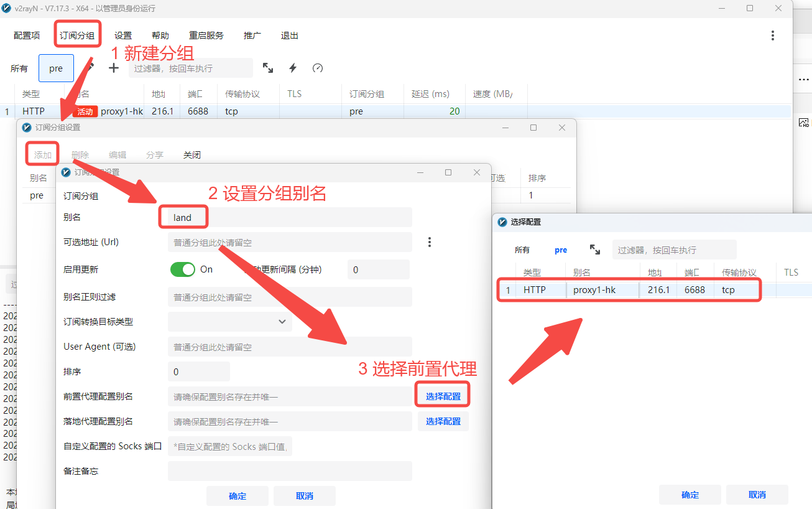Click the 落地代理配置别名 text field
The width and height of the screenshot is (812, 509).
coord(290,421)
